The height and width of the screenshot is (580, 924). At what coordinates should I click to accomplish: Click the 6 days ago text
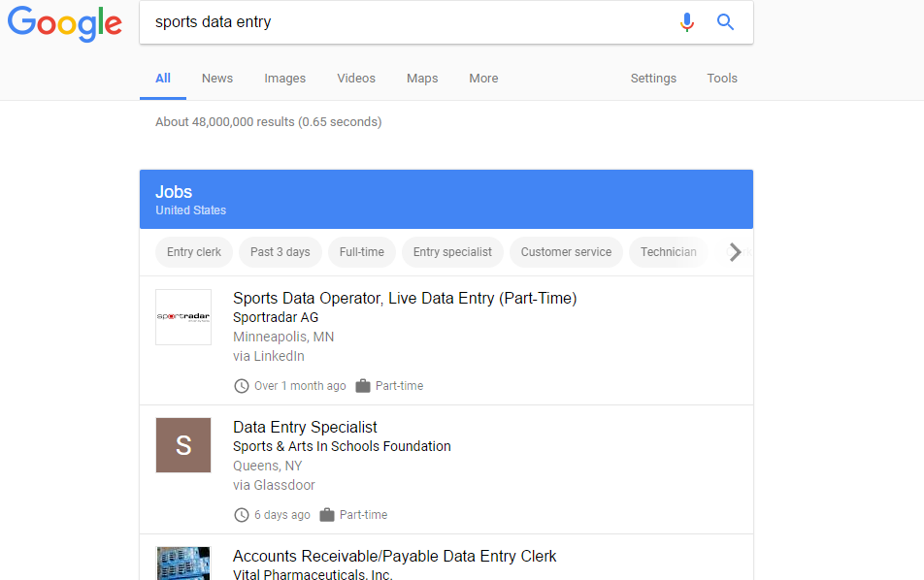pos(281,515)
